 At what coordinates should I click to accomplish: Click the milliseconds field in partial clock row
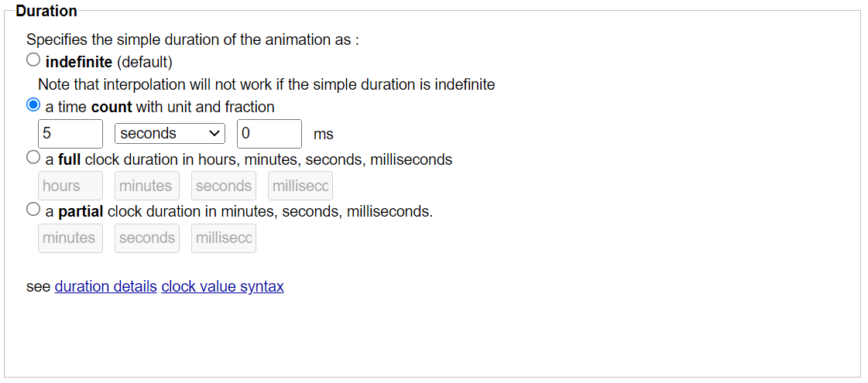coord(224,238)
